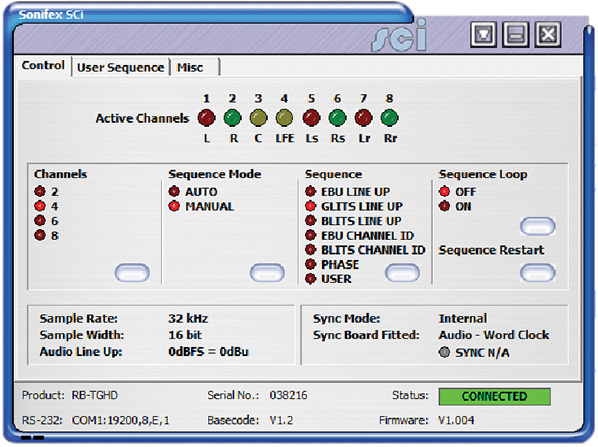
Task: Push the Sequence Loop toggle button
Action: point(537,226)
